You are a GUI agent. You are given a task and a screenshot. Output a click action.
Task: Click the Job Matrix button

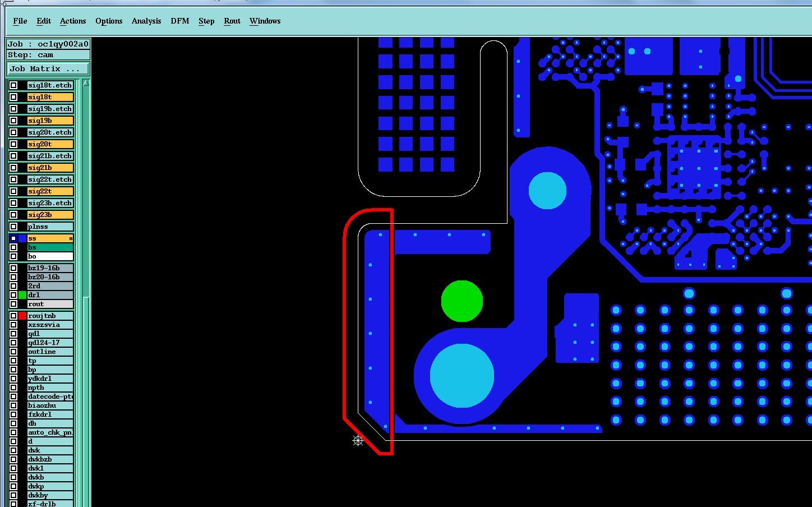tap(48, 68)
